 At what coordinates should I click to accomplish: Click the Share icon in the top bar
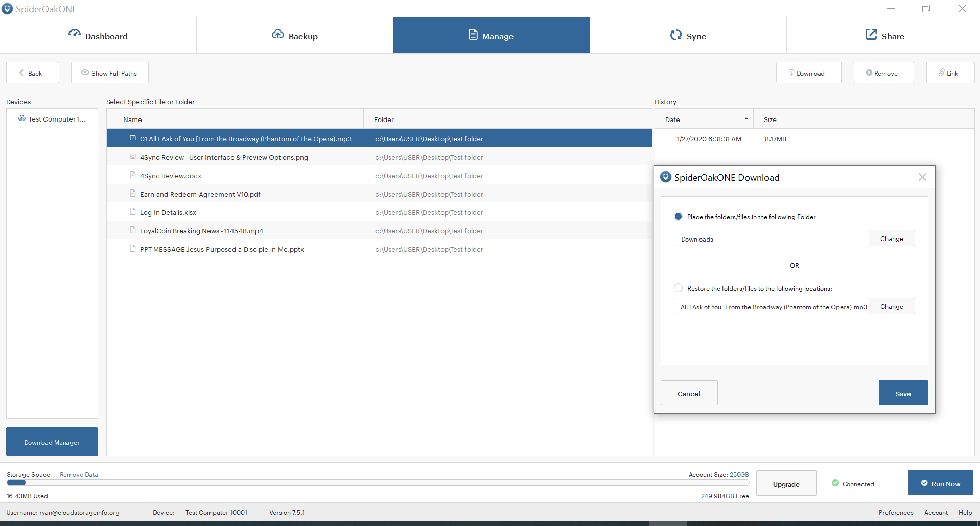click(x=871, y=34)
